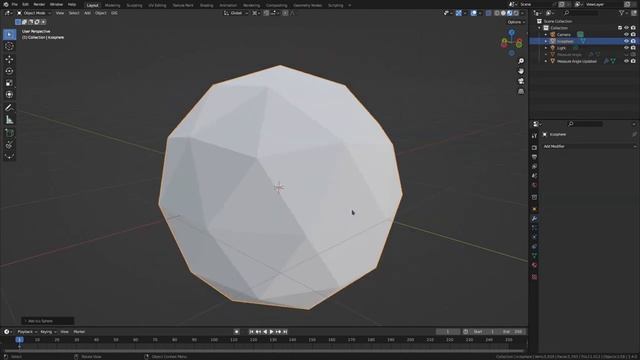Select the Scale tool

[x=9, y=83]
